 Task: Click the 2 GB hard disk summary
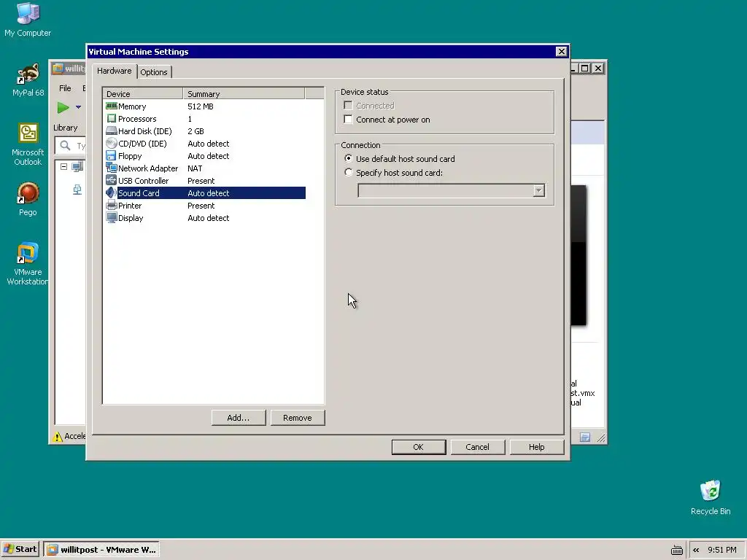coord(196,131)
